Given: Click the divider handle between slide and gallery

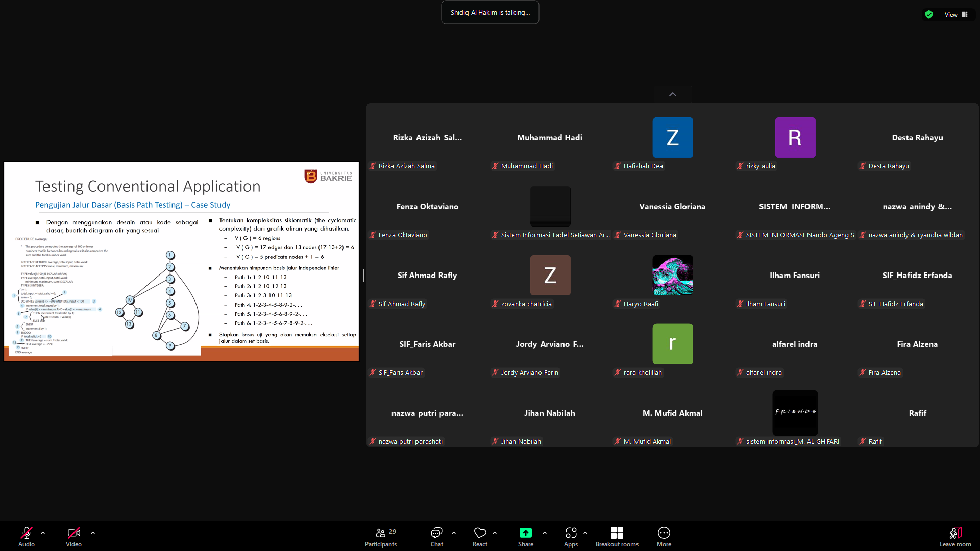Looking at the screenshot, I should [363, 275].
